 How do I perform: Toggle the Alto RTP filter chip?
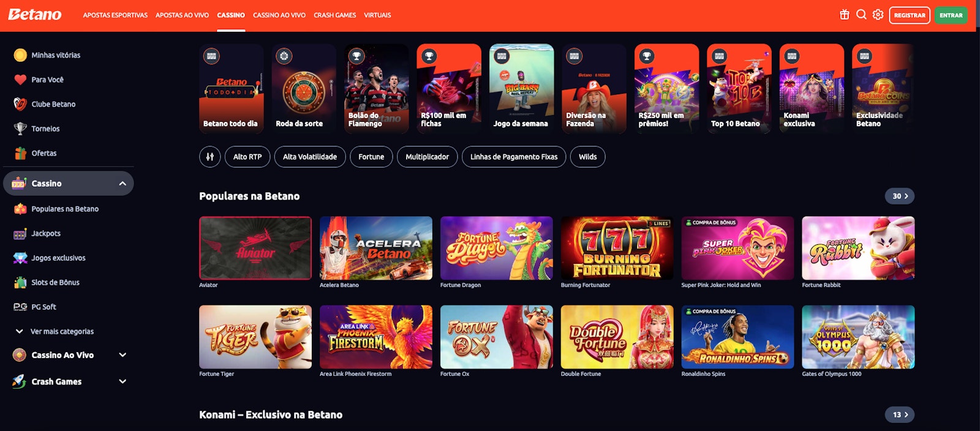point(247,157)
